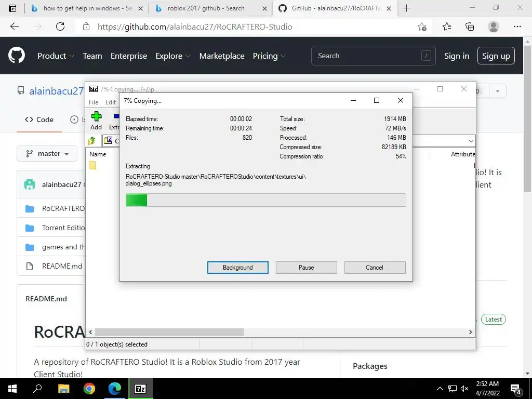Screen dimensions: 532x399
Task: Add this page to favorites star icon
Action: pyautogui.click(x=422, y=26)
